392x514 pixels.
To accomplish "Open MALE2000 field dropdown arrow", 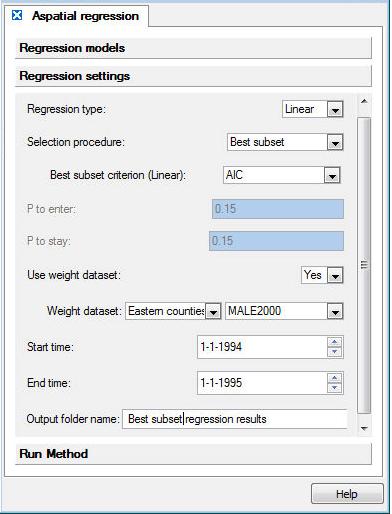I will 335,312.
